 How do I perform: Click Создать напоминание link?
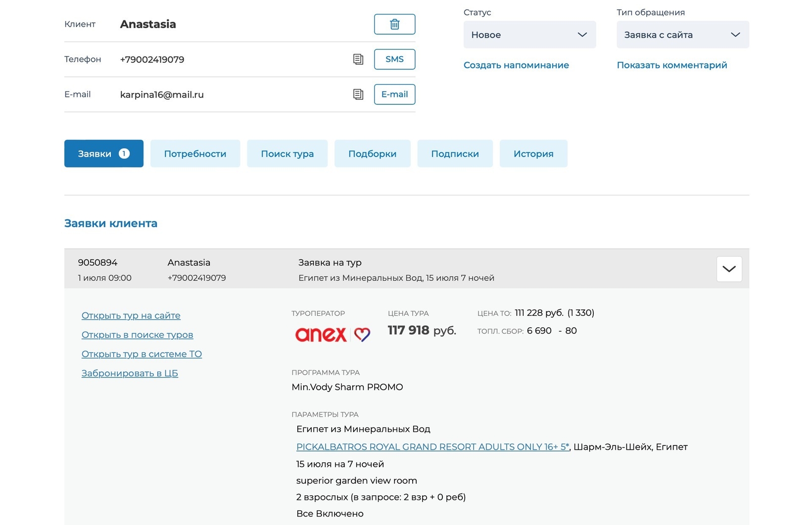click(516, 65)
